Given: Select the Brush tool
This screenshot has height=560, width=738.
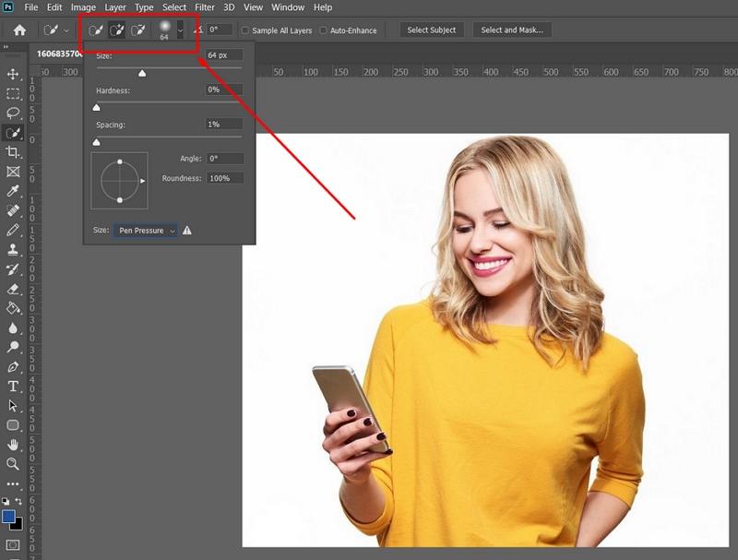Looking at the screenshot, I should click(13, 230).
